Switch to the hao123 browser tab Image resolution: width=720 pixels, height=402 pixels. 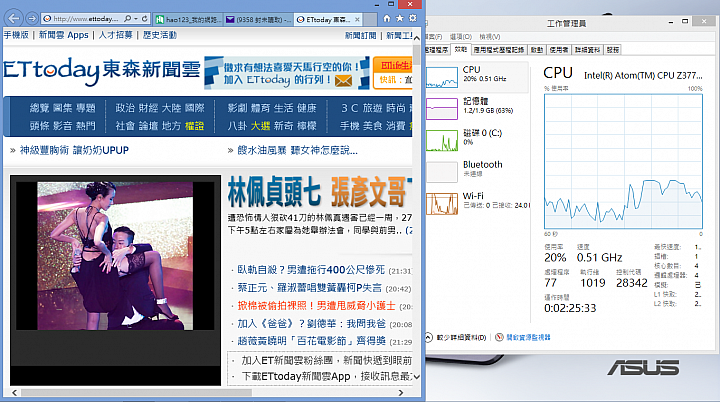188,19
